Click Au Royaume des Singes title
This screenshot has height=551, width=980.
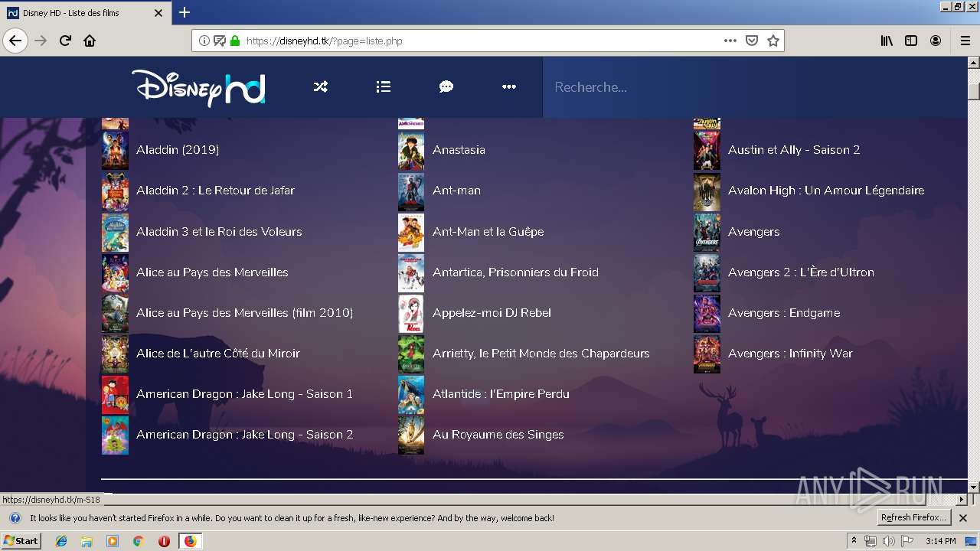[x=498, y=435]
